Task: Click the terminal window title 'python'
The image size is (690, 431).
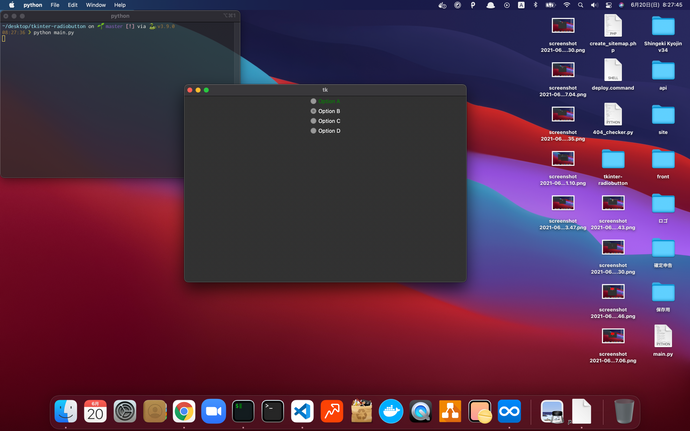Action: point(120,16)
